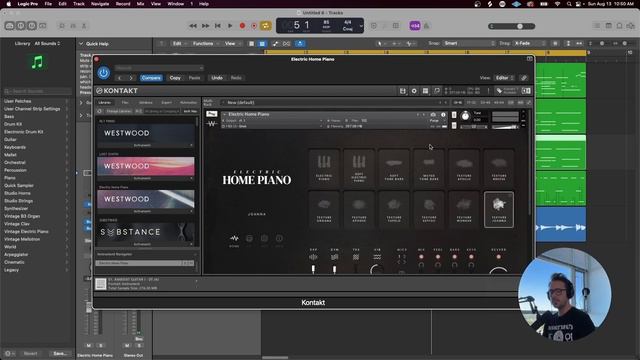Rewind using the transport rewind button
This screenshot has height=360, width=640.
click(193, 26)
